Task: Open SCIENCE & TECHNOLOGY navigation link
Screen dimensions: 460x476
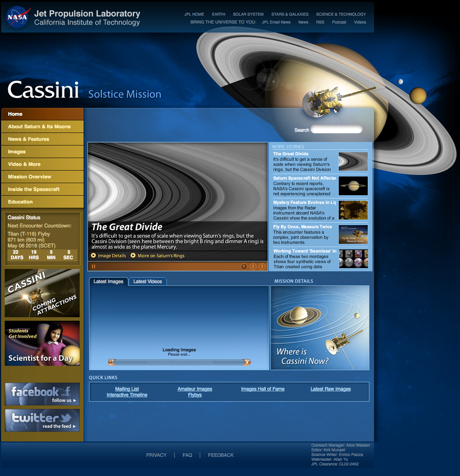Action: point(341,14)
